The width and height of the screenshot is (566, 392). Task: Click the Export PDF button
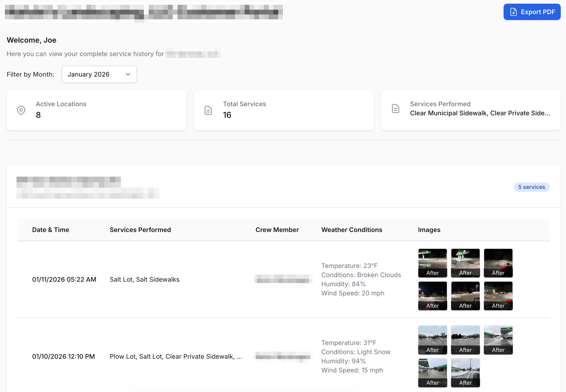[532, 12]
